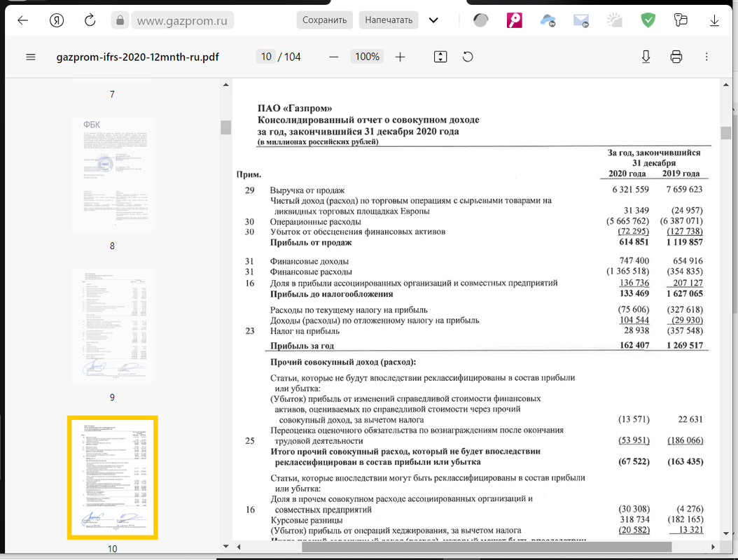Image resolution: width=738 pixels, height=560 pixels.
Task: Click horizontal scrollbar right arrow
Action: [713, 547]
